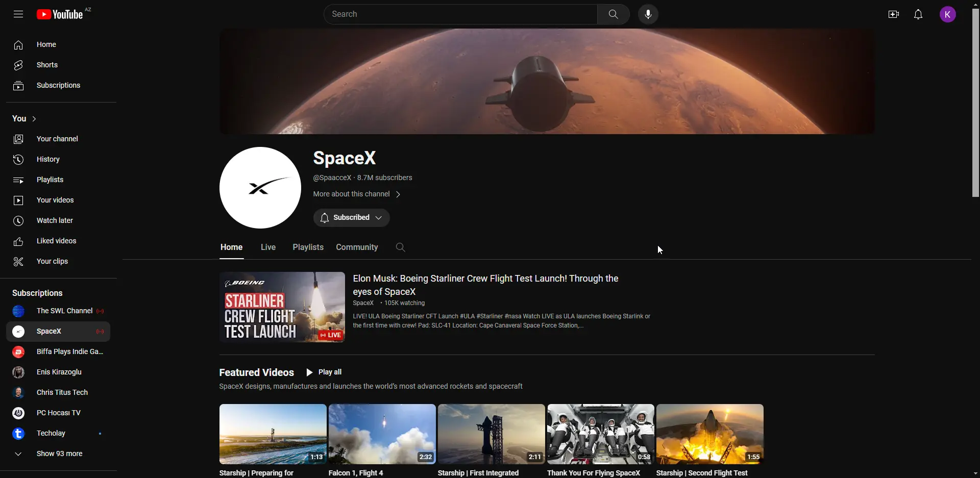The image size is (980, 478).
Task: Start voice search with microphone
Action: pos(648,14)
